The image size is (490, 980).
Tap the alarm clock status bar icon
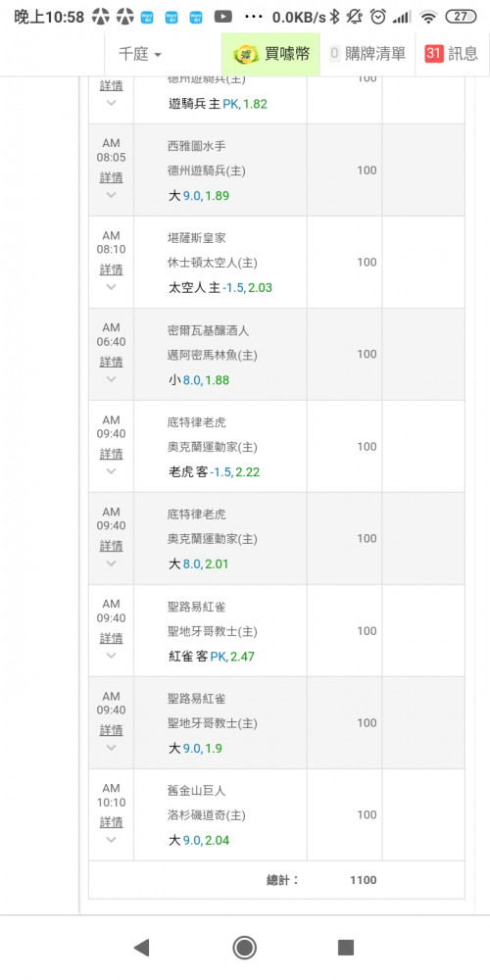click(x=377, y=17)
